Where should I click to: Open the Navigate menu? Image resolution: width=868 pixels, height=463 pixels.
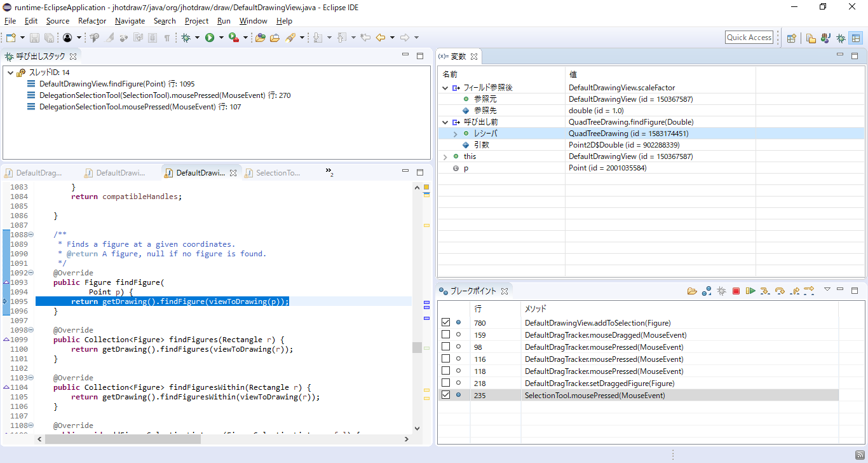point(130,21)
